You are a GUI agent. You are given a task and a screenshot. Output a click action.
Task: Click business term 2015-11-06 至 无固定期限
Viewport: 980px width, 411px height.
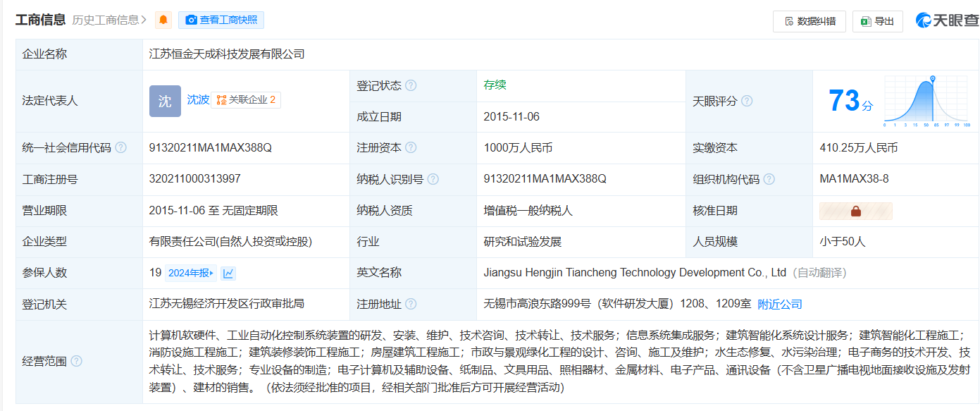(x=213, y=211)
